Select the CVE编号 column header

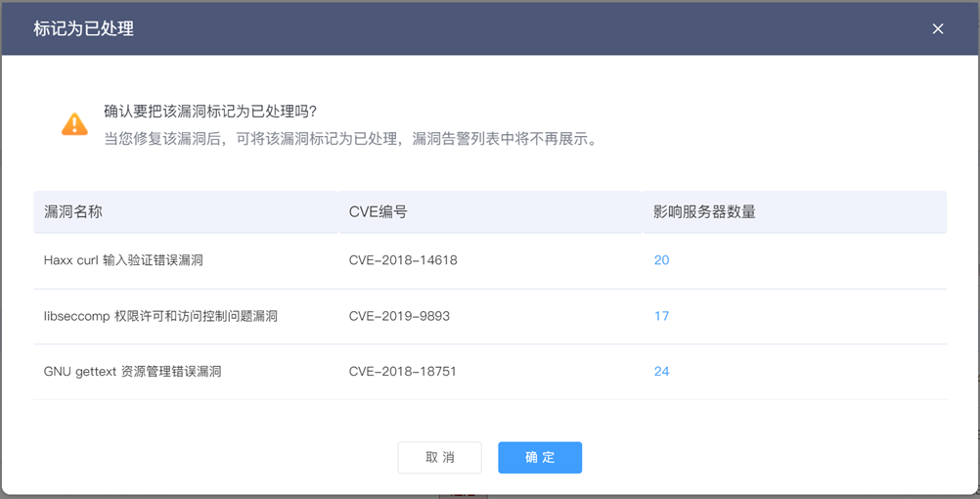[x=491, y=212]
